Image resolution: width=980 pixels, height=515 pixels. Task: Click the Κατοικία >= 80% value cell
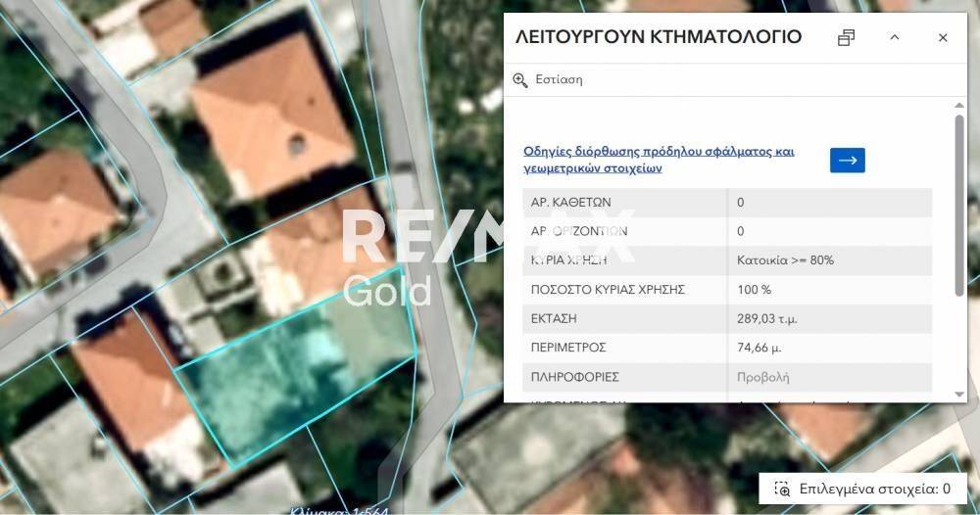[785, 260]
